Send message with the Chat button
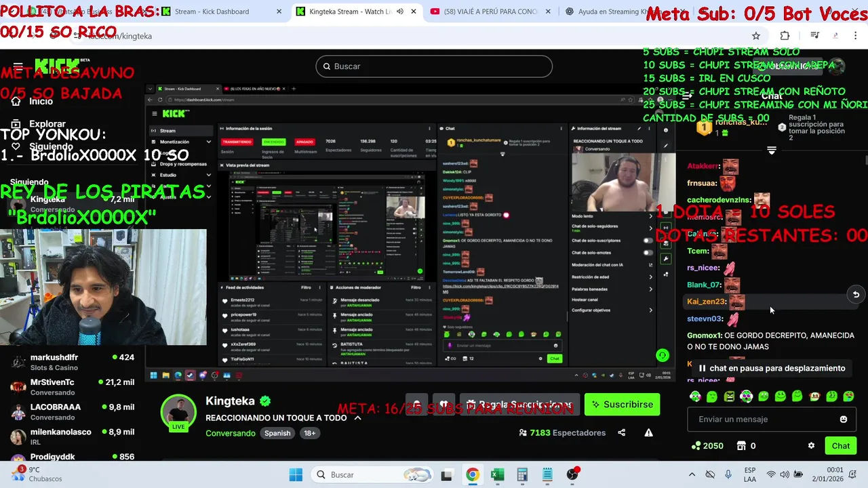The width and height of the screenshot is (868, 488). tap(840, 445)
